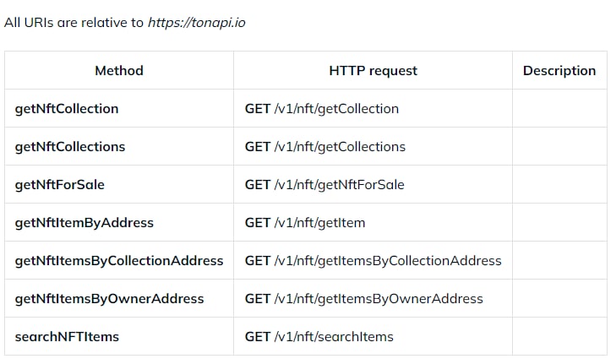
Task: Click the Description column header
Action: (x=559, y=71)
